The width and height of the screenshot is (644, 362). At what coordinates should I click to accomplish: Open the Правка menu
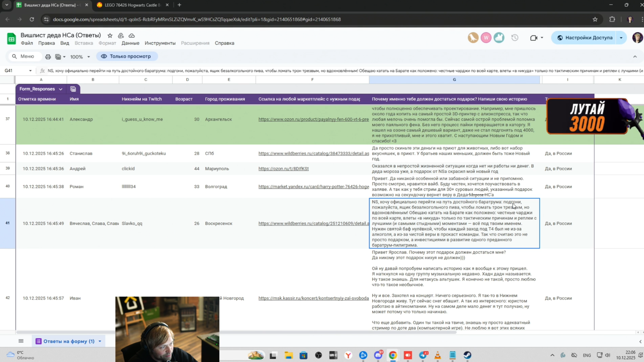[x=47, y=43]
